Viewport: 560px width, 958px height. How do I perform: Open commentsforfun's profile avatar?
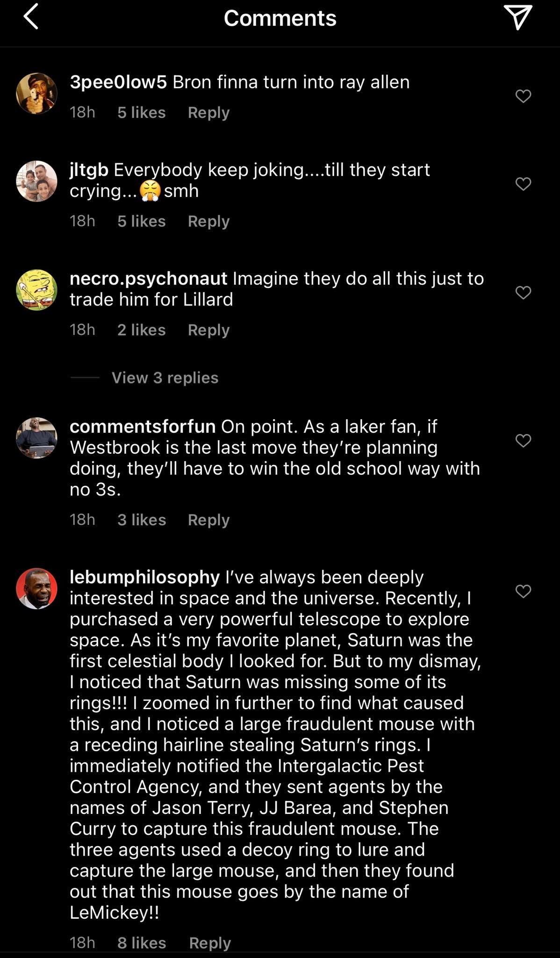click(36, 437)
